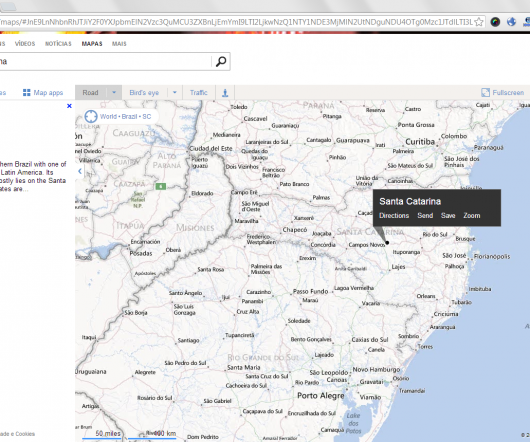Open the VÍDEOS tab

click(25, 44)
